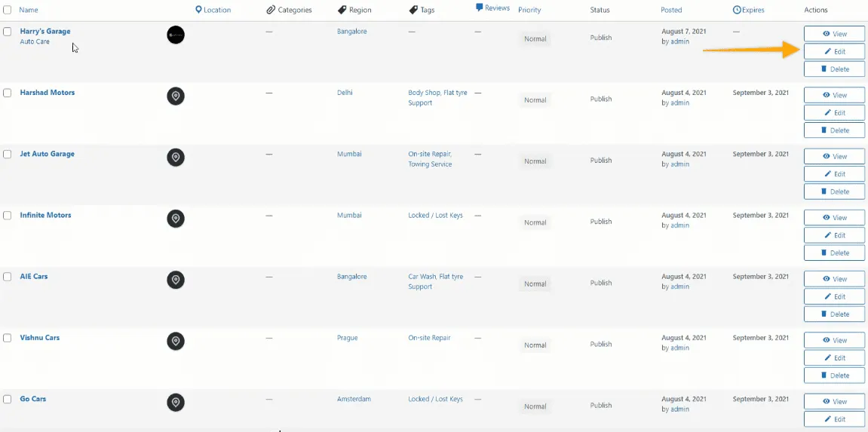This screenshot has width=868, height=432.
Task: Sort listings by the Name column
Action: click(x=29, y=10)
